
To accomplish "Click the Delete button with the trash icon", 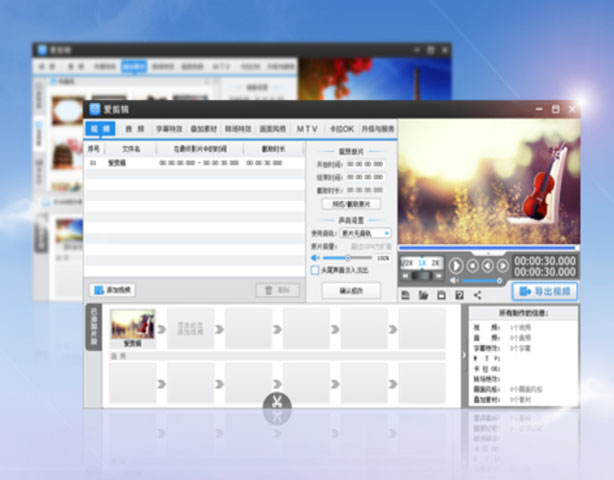I will click(278, 290).
